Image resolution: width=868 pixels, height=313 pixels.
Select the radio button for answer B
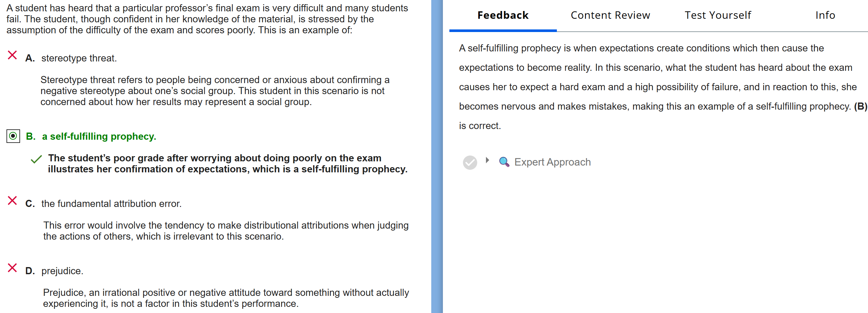coord(13,136)
